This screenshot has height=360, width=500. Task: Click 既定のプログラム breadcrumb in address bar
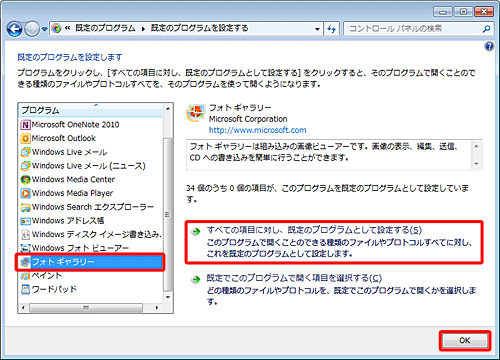coord(105,28)
